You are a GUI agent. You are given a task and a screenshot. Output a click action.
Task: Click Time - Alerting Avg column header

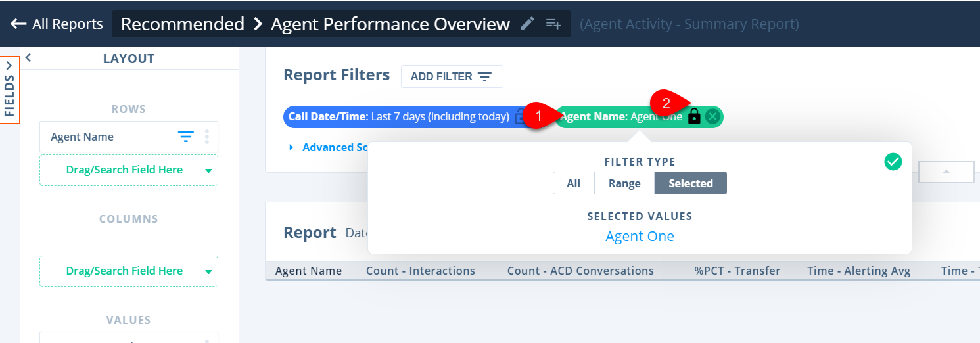pos(858,271)
